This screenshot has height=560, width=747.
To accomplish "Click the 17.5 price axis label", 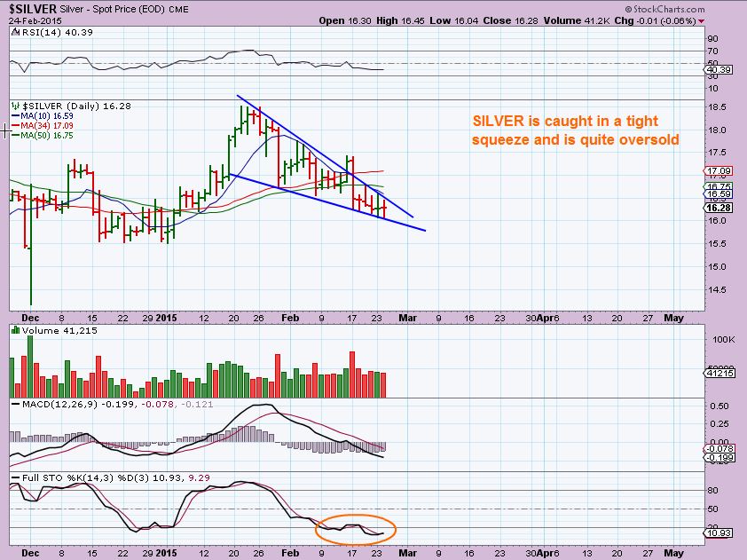I will pos(717,153).
